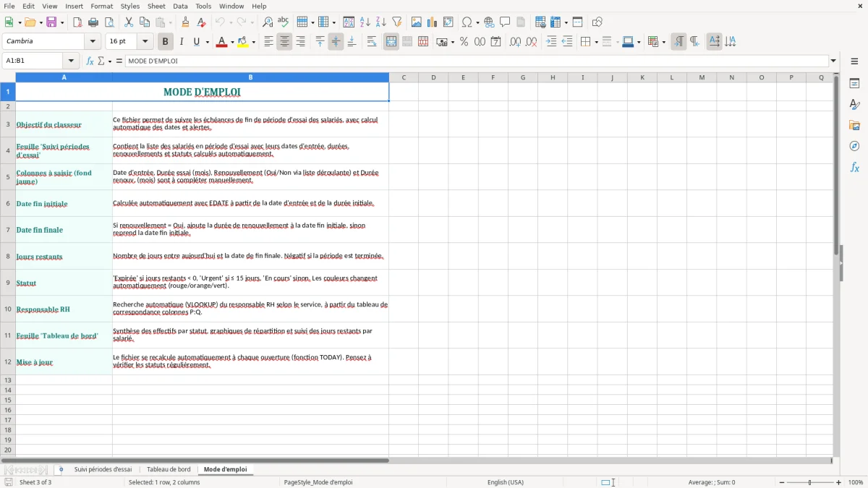
Task: Expand the Underline style dropdown arrow
Action: click(x=208, y=42)
